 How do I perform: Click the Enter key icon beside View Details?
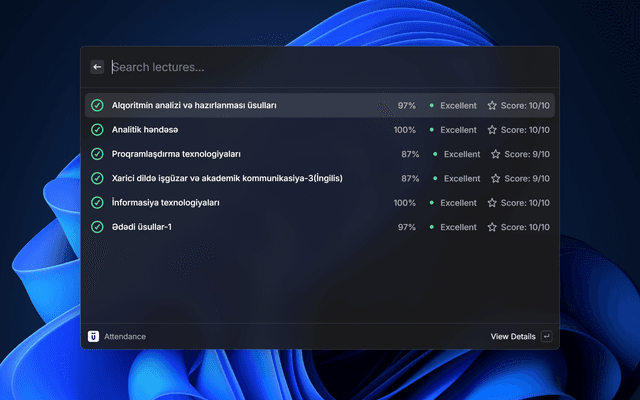point(546,336)
